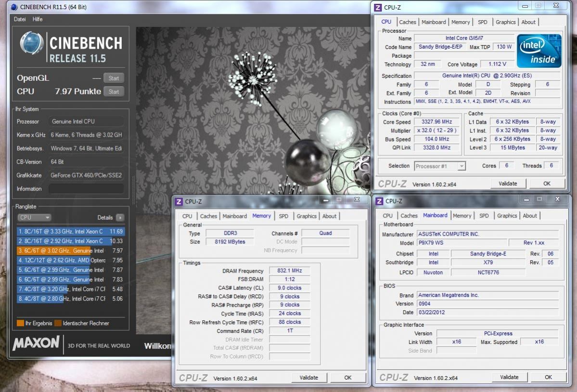Open the Processor #1 selection dropdown

(440, 166)
